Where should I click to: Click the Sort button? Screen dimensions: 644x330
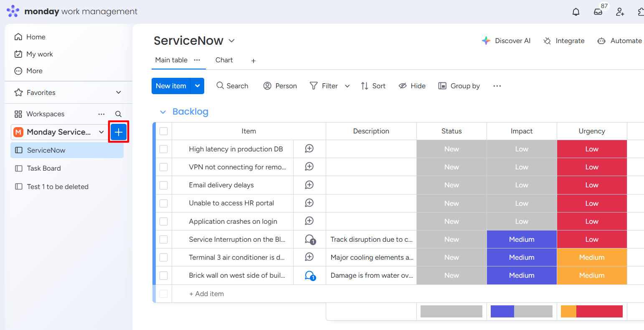coord(373,86)
